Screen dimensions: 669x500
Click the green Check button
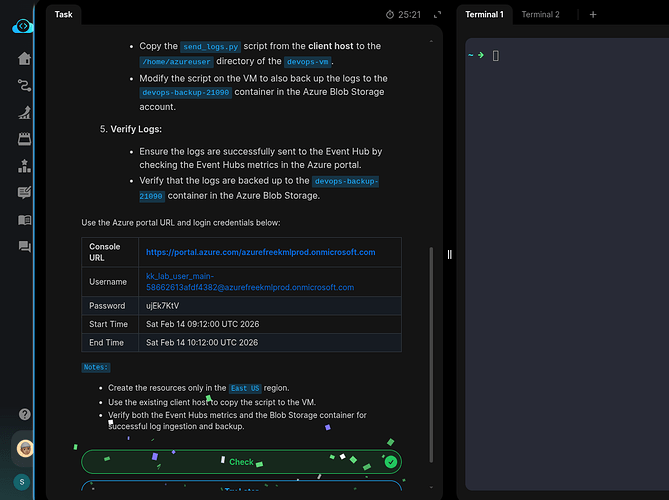coord(241,462)
